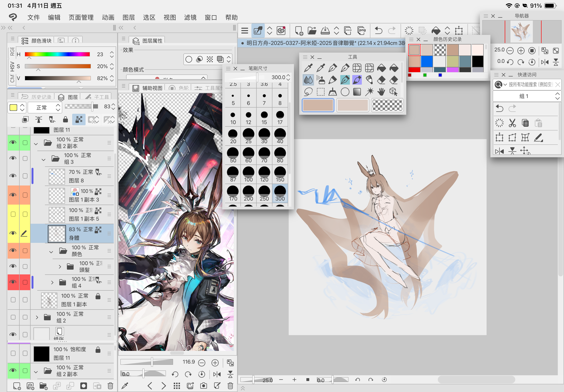
Task: Toggle visibility of 顏色 folder
Action: tap(13, 250)
